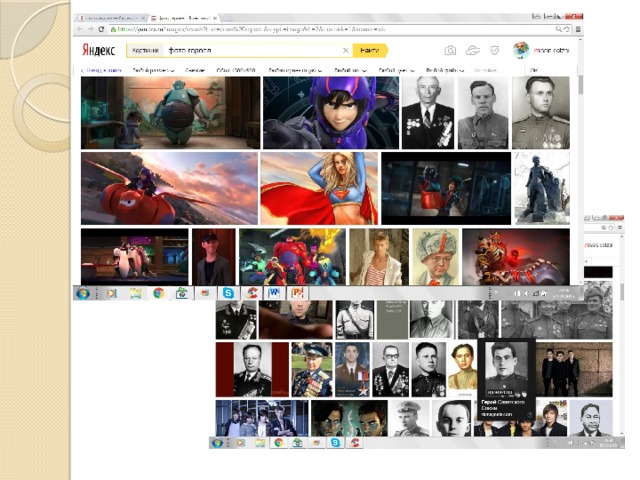Open File Explorer on lower taskbar
The width and height of the screenshot is (640, 480).
tap(260, 443)
